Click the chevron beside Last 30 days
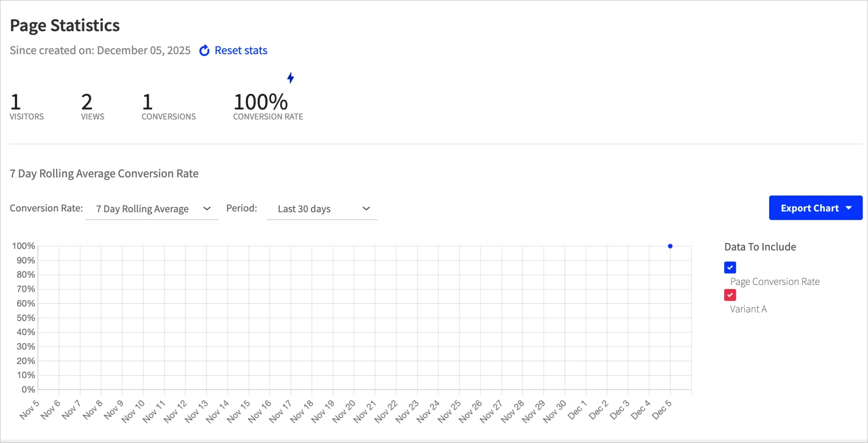This screenshot has height=443, width=868. click(x=366, y=209)
